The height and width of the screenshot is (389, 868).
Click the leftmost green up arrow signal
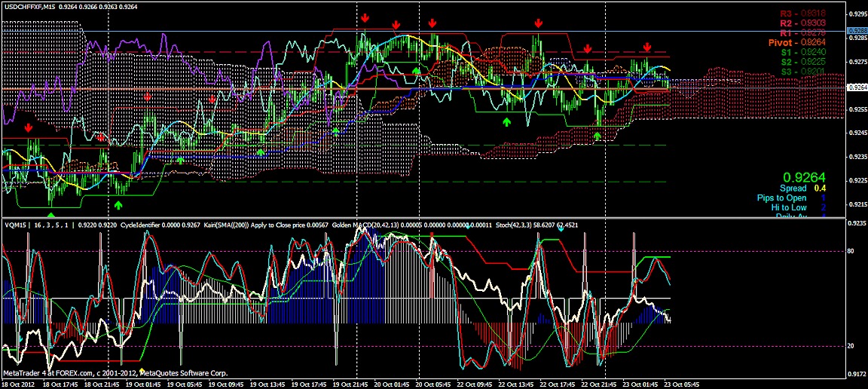(x=50, y=195)
